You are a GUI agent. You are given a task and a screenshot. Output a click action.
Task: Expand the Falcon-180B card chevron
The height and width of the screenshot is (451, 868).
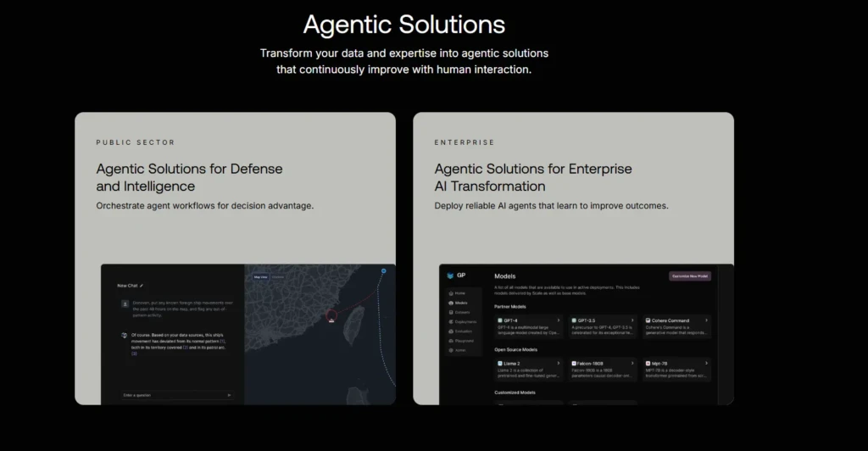[632, 363]
